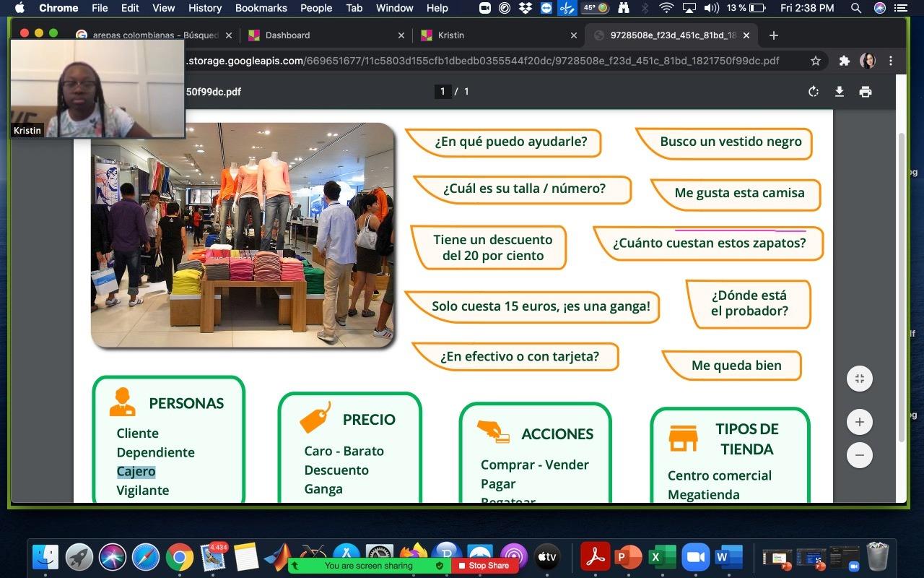Open the Chrome extensions puzzle icon
Image resolution: width=924 pixels, height=578 pixels.
(844, 61)
